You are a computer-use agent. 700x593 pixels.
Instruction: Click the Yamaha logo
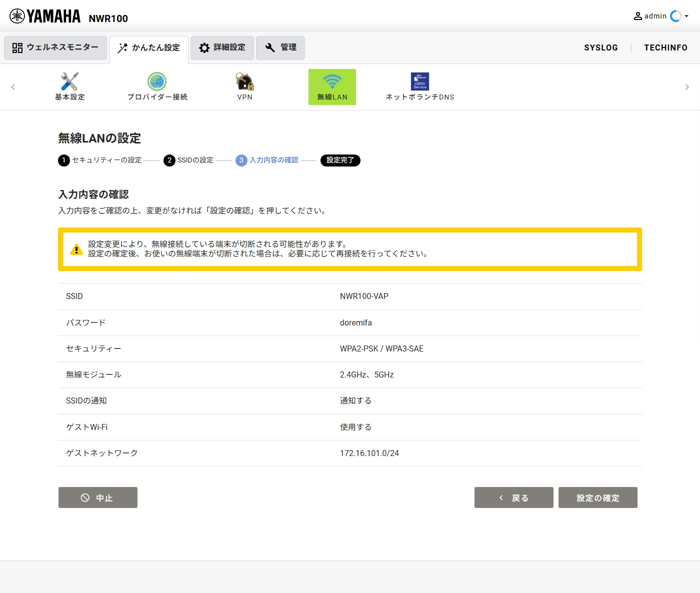tap(45, 16)
